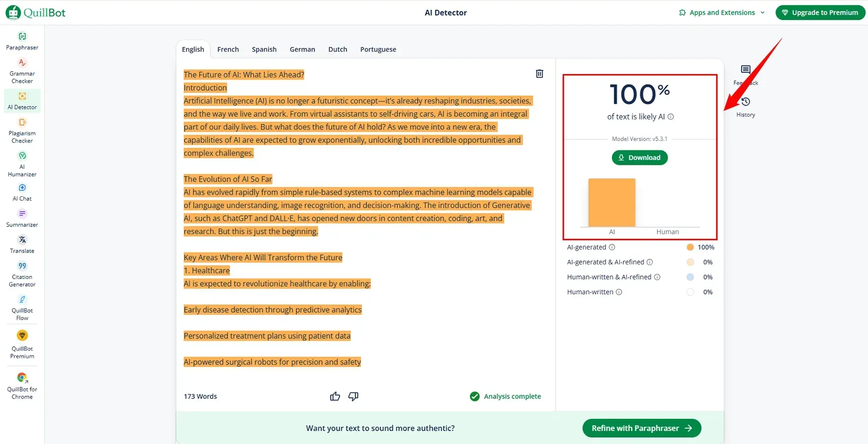Viewport: 868px width, 444px height.
Task: Click info icon next to AI-generated
Action: (612, 247)
